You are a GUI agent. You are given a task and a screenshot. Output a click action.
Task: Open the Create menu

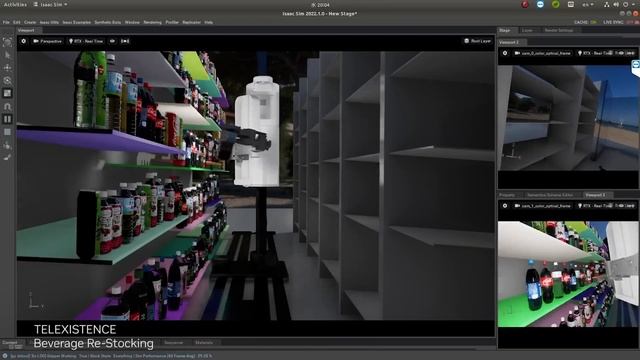[x=30, y=22]
